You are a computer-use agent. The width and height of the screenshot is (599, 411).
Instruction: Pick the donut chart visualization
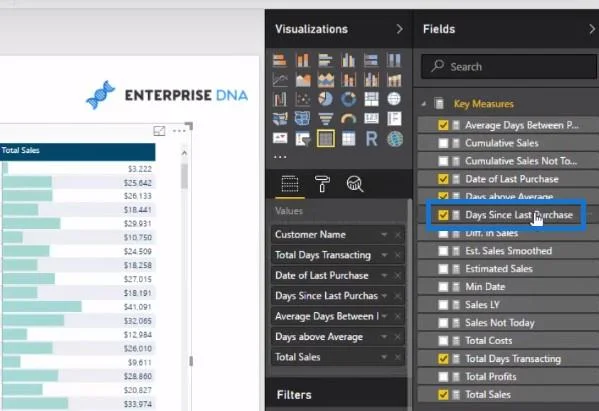348,99
